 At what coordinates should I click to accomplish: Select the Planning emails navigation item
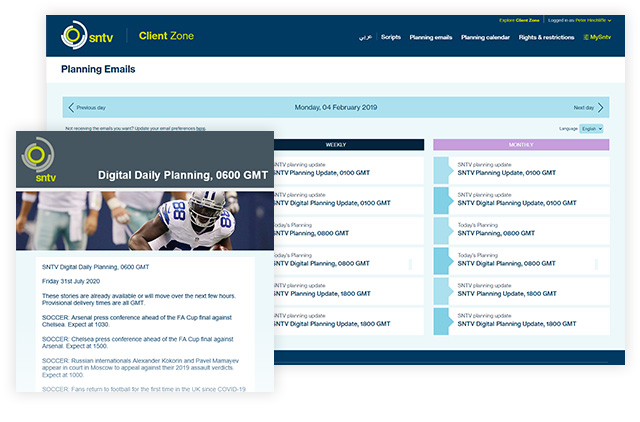pos(430,37)
